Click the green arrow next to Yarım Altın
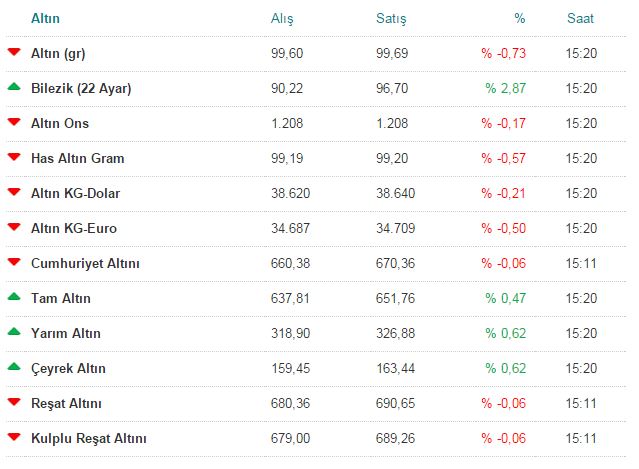Screen dimensions: 639x469 [x=14, y=332]
